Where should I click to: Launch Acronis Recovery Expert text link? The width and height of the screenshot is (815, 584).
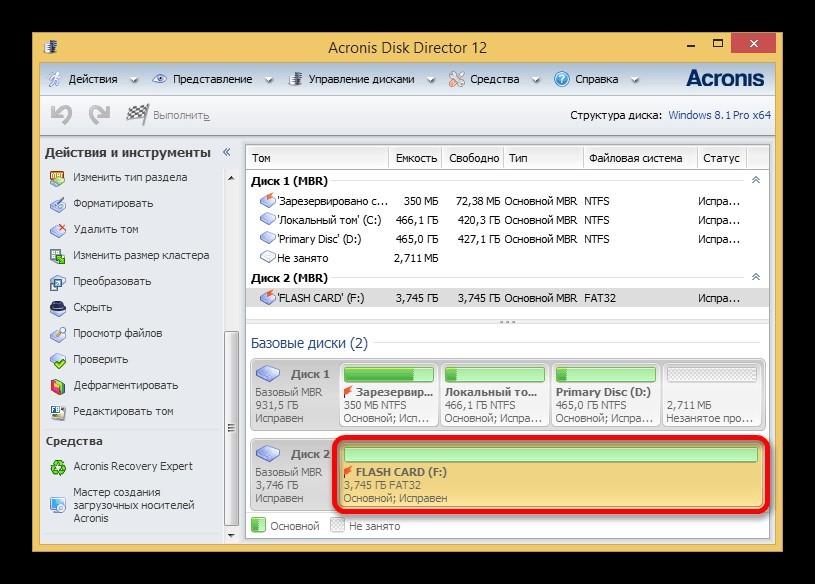click(133, 467)
